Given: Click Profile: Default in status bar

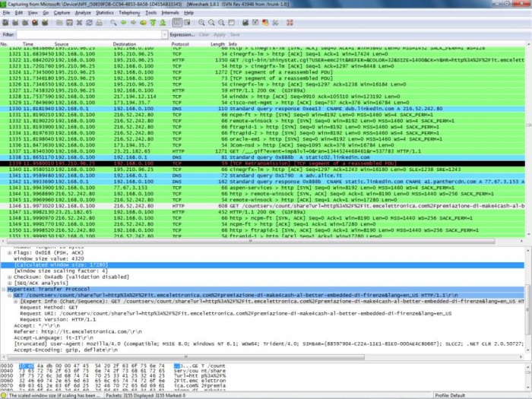Looking at the screenshot, I should click(x=450, y=395).
